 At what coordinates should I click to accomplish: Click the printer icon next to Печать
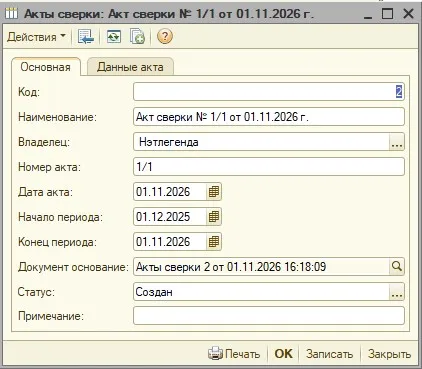tap(215, 354)
